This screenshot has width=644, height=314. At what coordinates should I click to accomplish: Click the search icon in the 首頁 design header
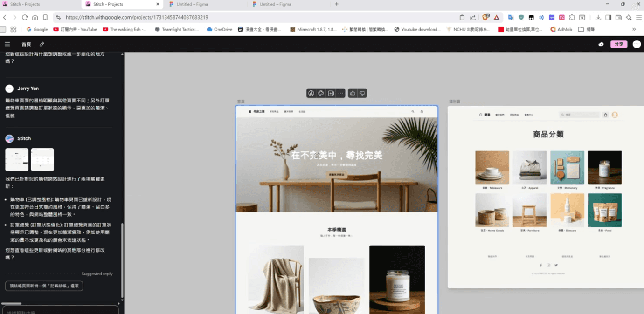click(x=413, y=112)
